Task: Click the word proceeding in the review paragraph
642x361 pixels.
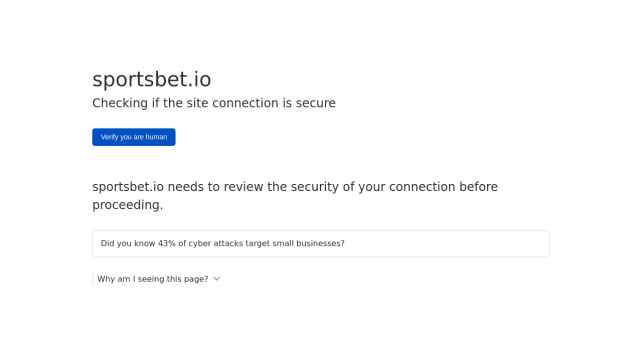Action: [127, 205]
